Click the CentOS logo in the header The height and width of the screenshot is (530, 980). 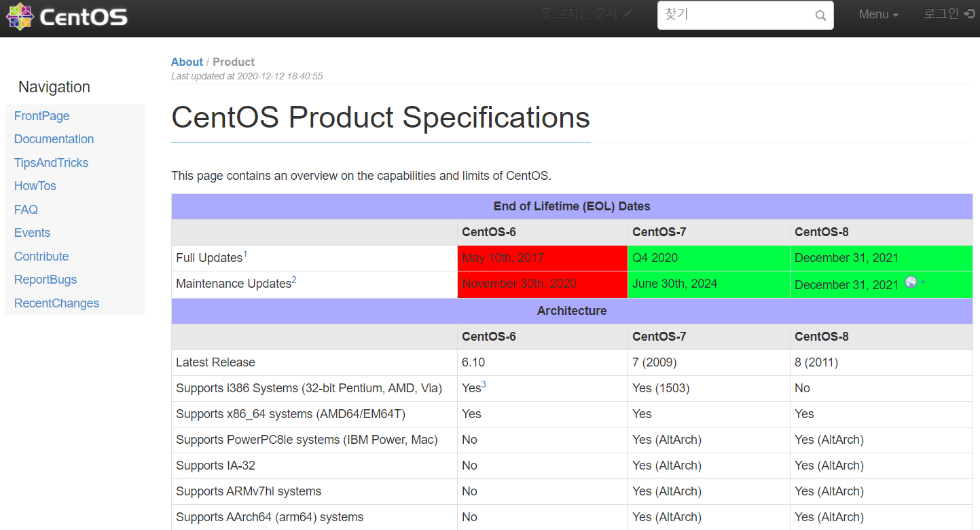67,16
